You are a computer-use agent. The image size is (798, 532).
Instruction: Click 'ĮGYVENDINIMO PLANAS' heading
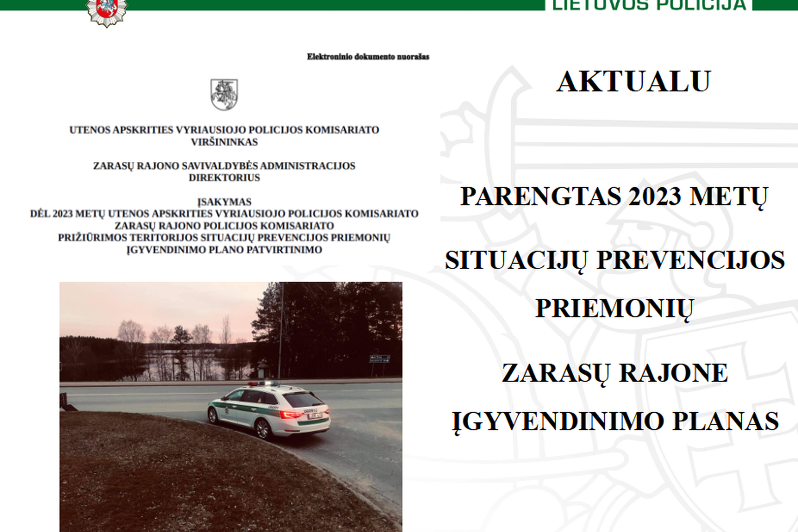coord(616,421)
